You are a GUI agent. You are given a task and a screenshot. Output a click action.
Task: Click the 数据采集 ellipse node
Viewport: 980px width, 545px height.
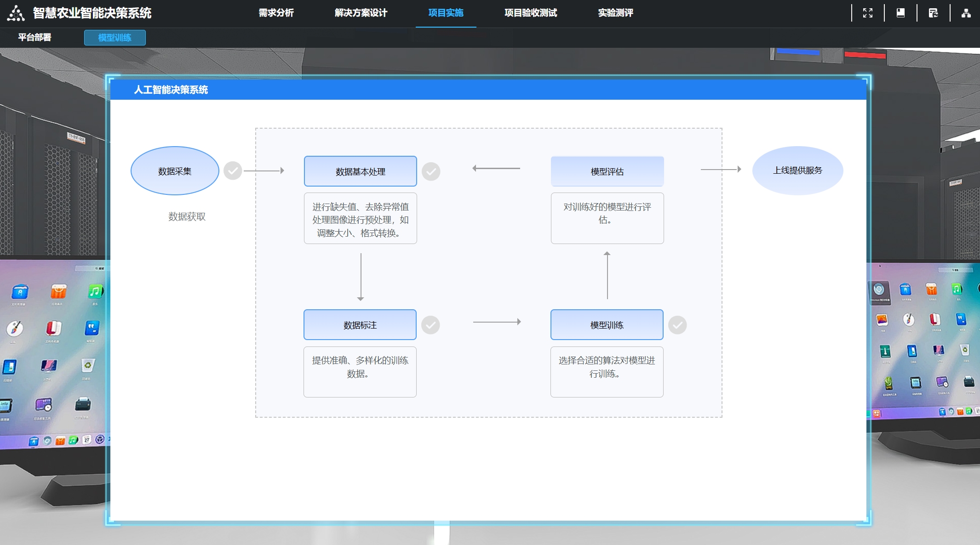(175, 171)
